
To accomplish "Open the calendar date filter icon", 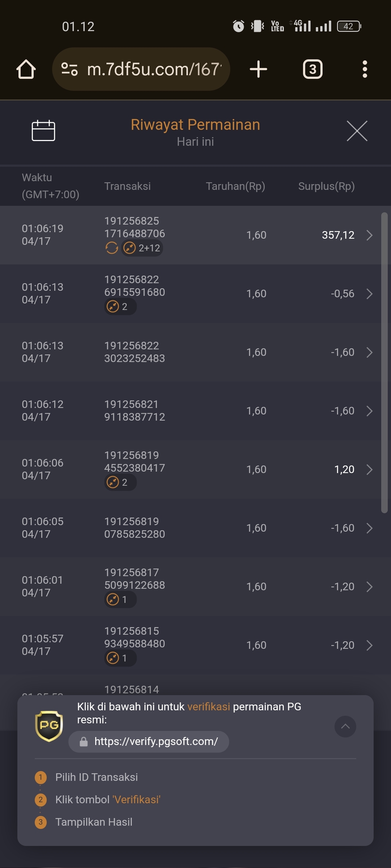I will [43, 131].
